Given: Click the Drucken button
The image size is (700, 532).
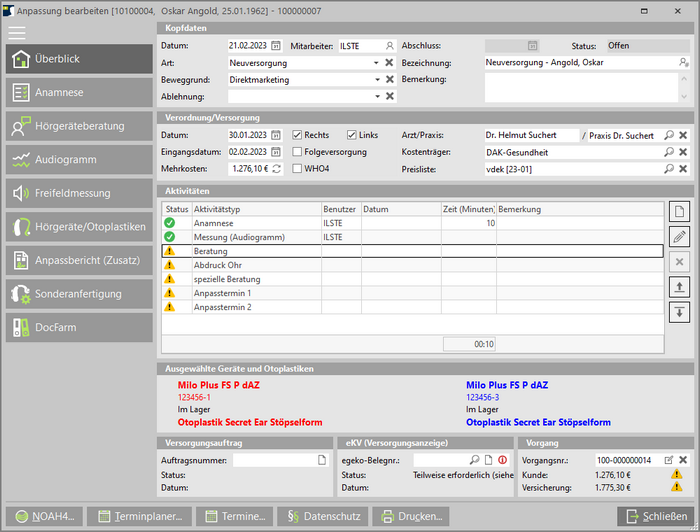Looking at the screenshot, I should (411, 516).
